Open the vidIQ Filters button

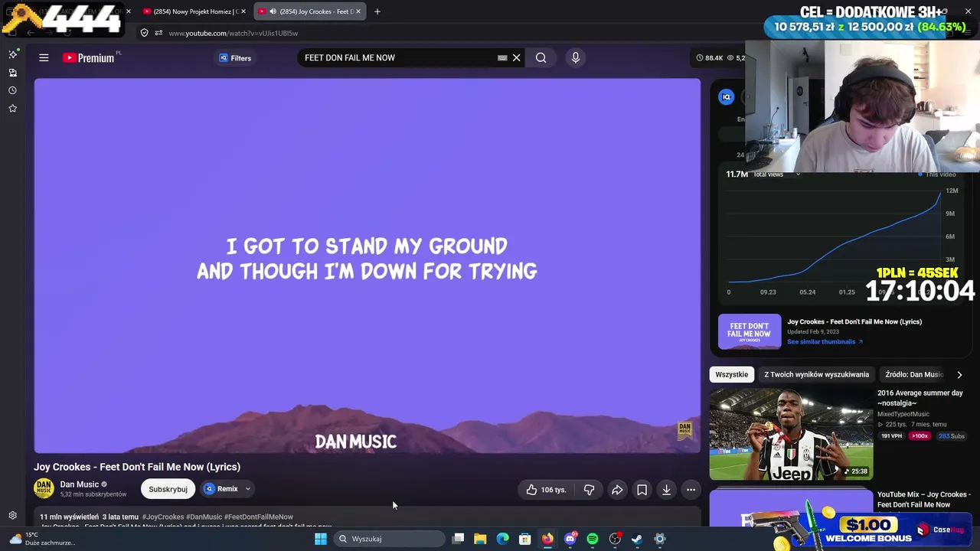point(235,58)
